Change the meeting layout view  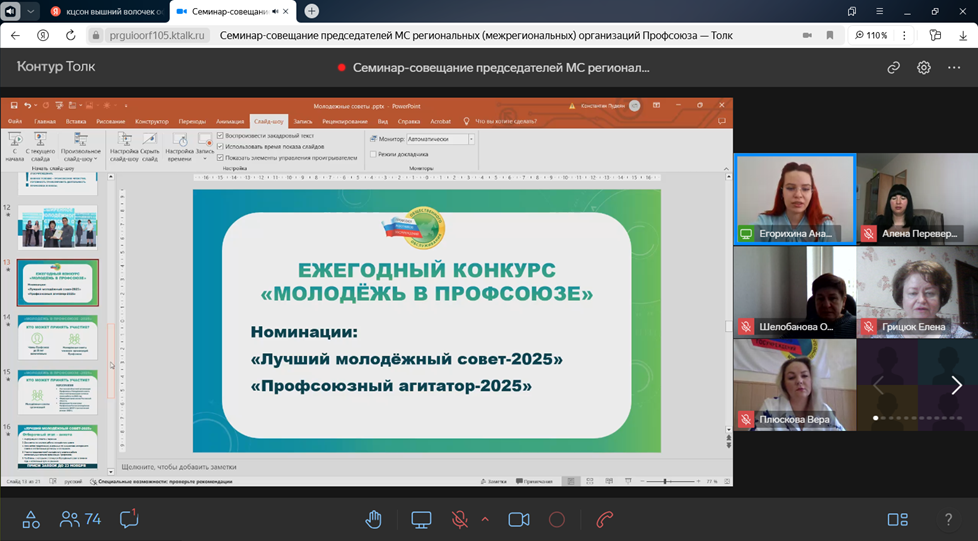(898, 519)
